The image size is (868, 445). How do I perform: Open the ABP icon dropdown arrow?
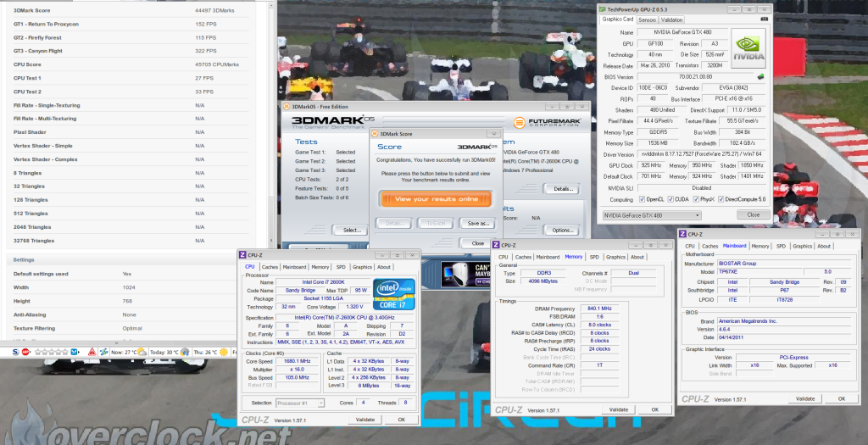pos(31,352)
